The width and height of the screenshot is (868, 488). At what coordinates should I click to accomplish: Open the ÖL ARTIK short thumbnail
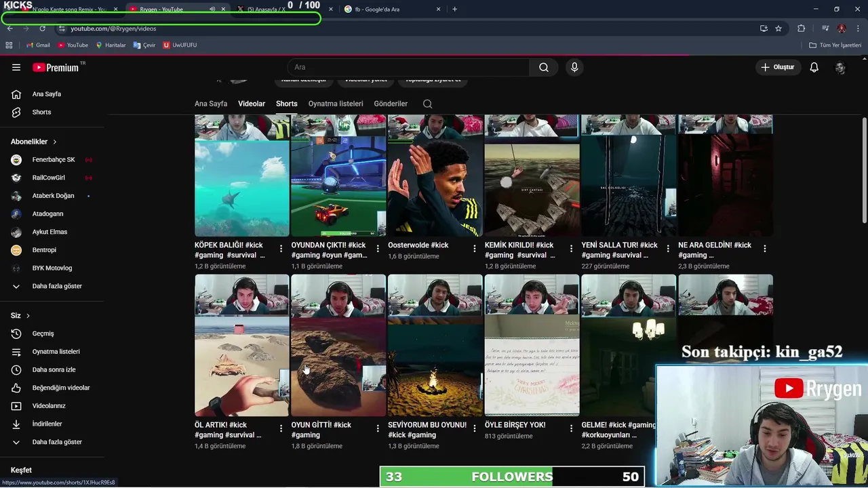(242, 346)
